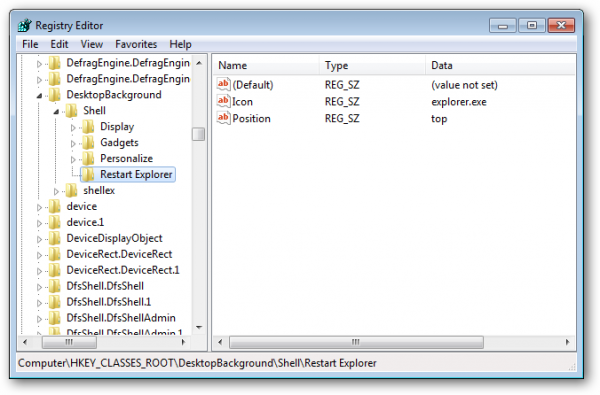Viewport: 600px width, 395px height.
Task: Click the tree pane scroll left arrow
Action: tap(25, 342)
